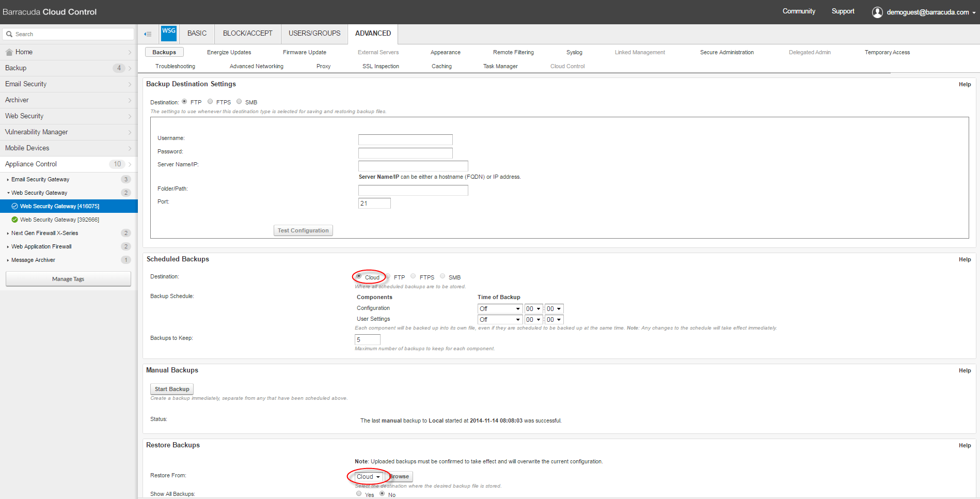Click the Manage Tags button
This screenshot has height=499, width=980.
click(x=68, y=279)
